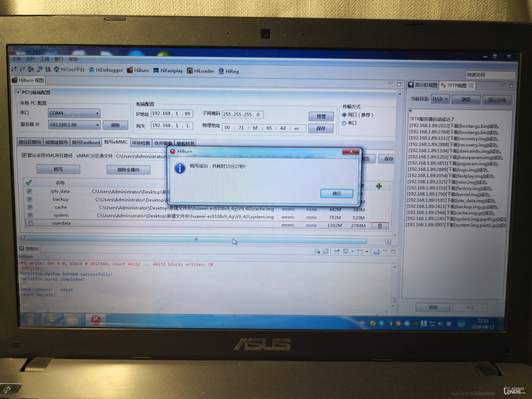Uncheck the iptv_data partition checkbox
Image resolution: width=532 pixels, height=399 pixels.
pyautogui.click(x=30, y=191)
